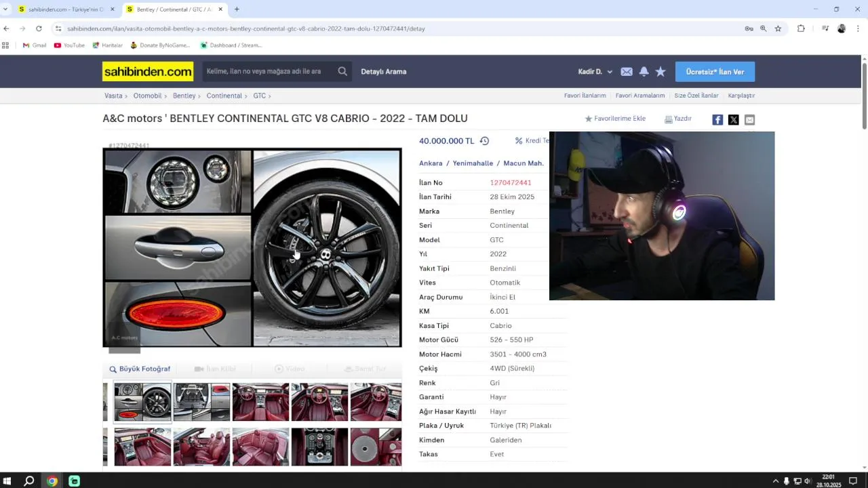Show hidden system tray icons

776,481
